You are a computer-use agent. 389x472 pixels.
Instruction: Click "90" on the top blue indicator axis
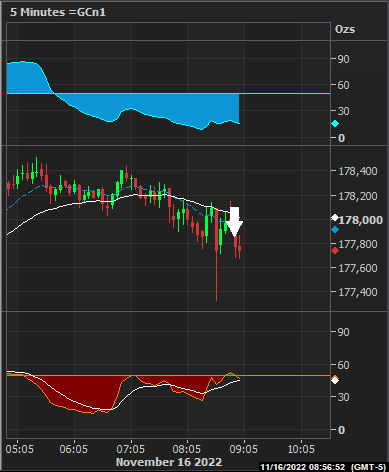(343, 59)
